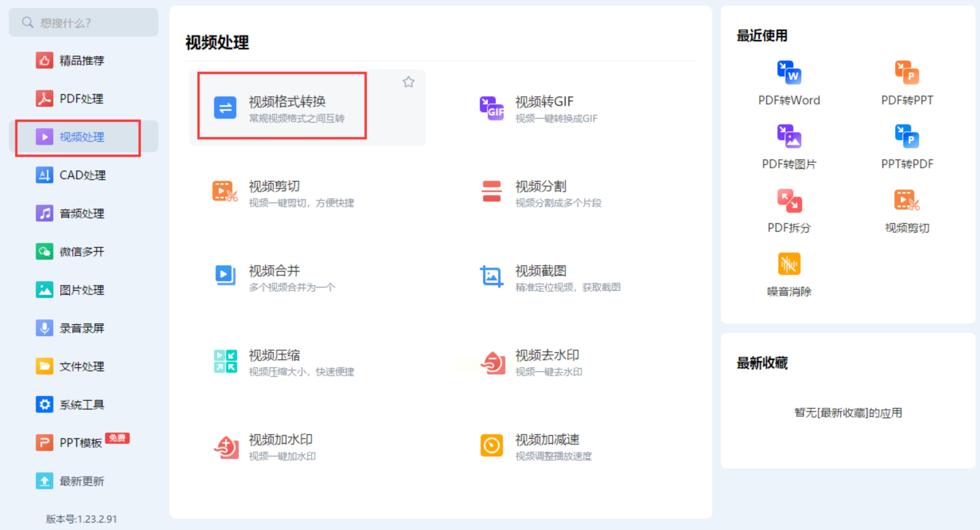Image resolution: width=980 pixels, height=530 pixels.
Task: Open 录音录屏 category
Action: (x=84, y=328)
